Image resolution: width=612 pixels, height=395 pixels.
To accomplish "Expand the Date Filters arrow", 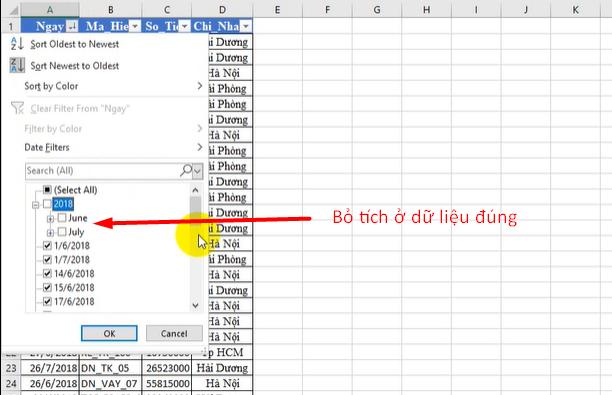I will [200, 147].
